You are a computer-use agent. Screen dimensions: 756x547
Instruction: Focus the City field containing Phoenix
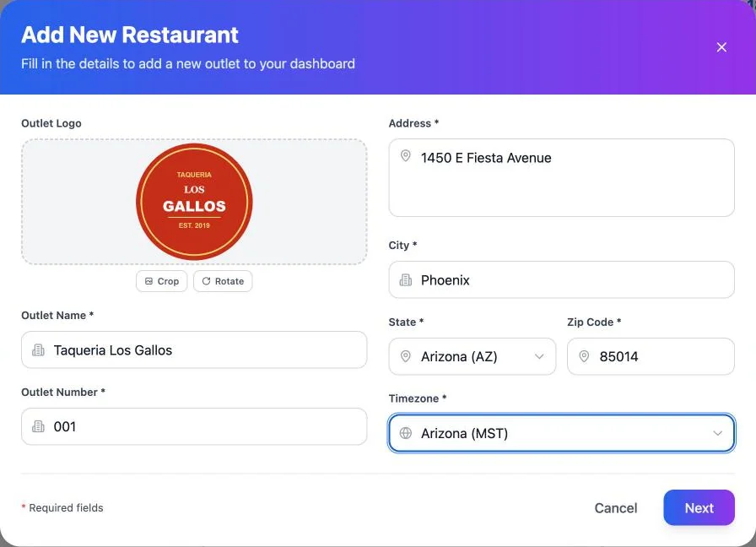(562, 279)
